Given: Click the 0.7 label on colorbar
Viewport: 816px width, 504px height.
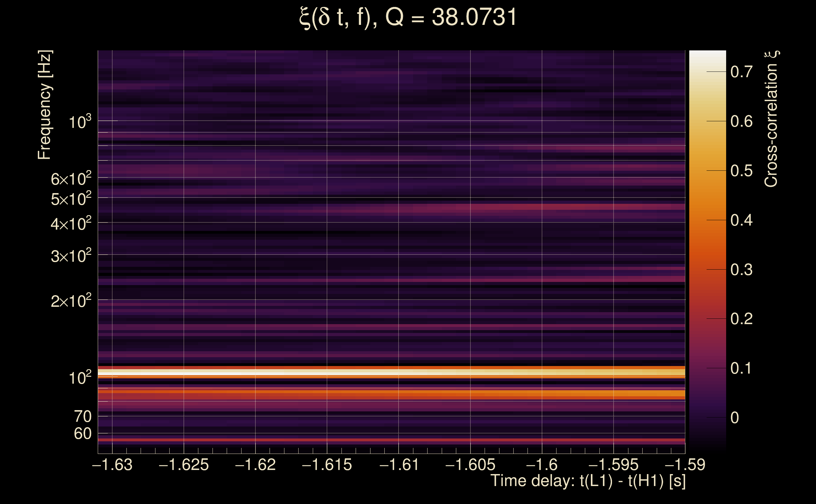Looking at the screenshot, I should point(741,72).
